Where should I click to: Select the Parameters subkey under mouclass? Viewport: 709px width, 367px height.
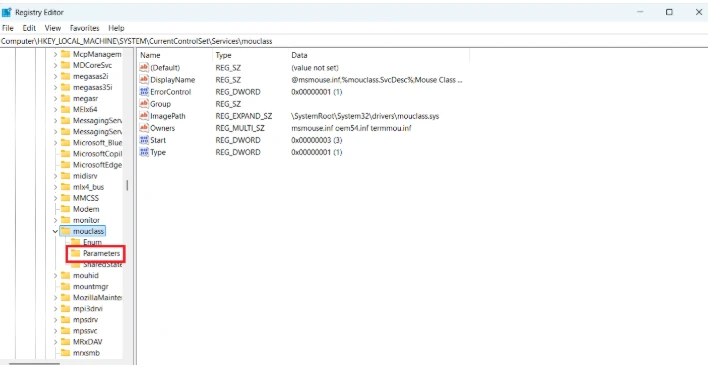[x=101, y=254]
